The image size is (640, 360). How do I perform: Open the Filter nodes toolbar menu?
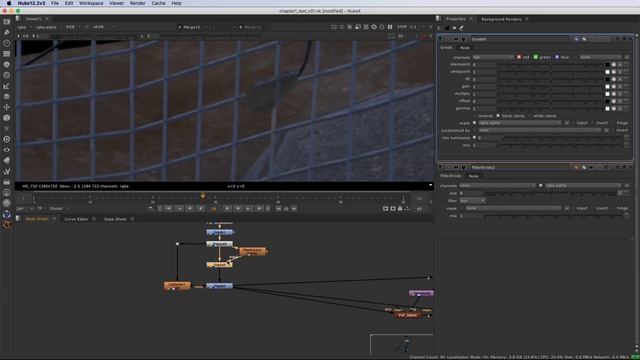click(x=7, y=75)
